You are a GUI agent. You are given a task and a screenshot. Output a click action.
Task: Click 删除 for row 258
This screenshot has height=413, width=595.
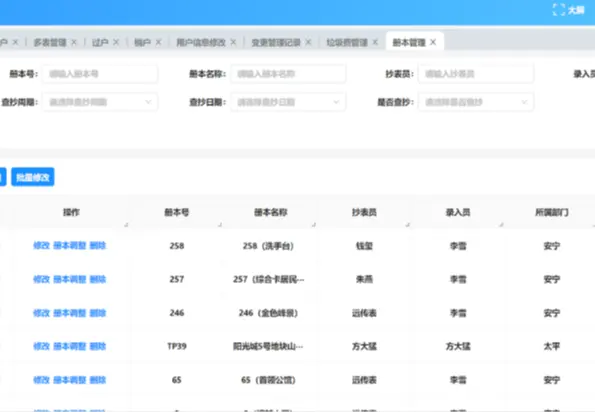tap(98, 246)
